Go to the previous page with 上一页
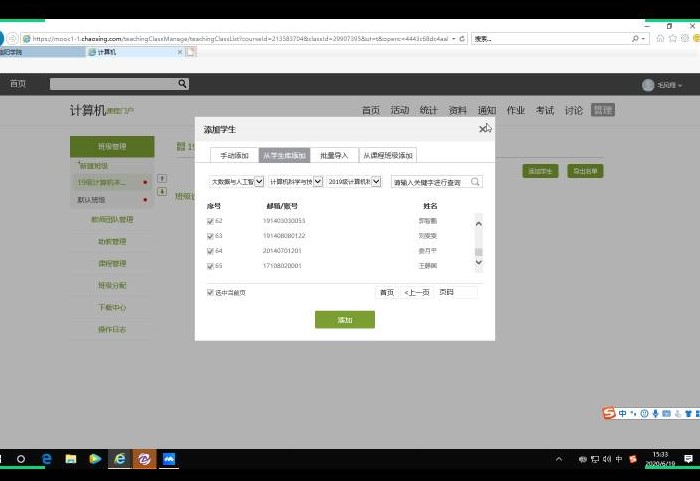 417,292
